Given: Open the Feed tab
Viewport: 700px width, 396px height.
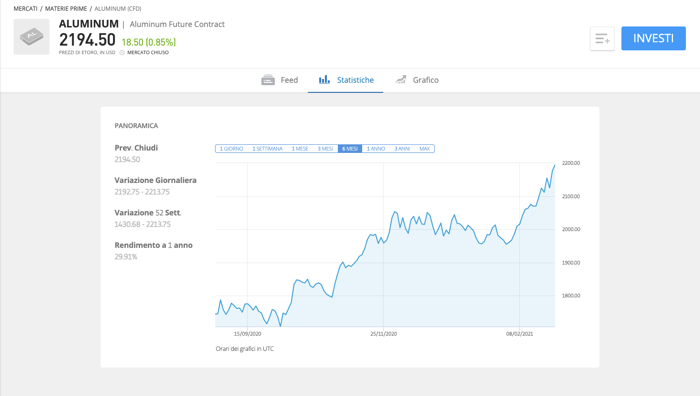Looking at the screenshot, I should pos(279,80).
